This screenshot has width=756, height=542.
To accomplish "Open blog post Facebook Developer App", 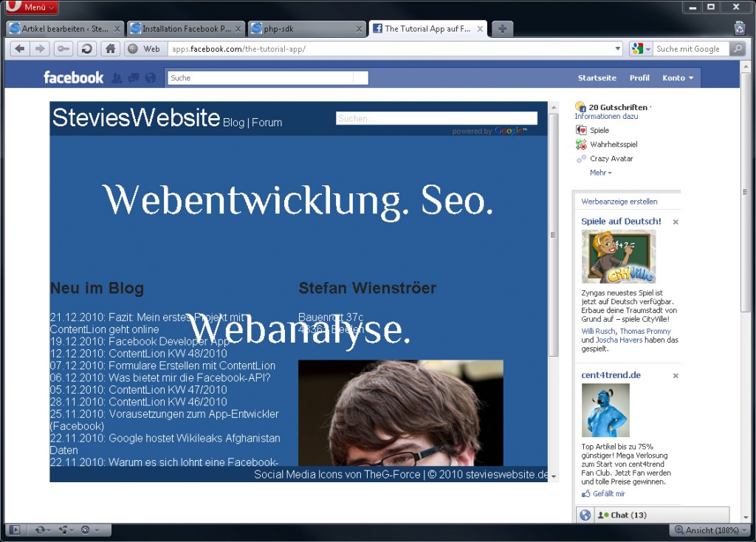I will click(x=170, y=341).
